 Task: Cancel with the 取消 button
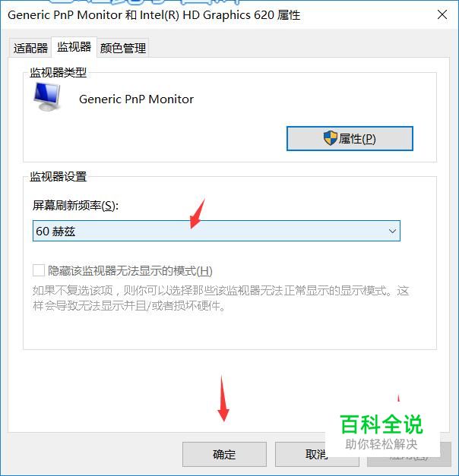(316, 454)
